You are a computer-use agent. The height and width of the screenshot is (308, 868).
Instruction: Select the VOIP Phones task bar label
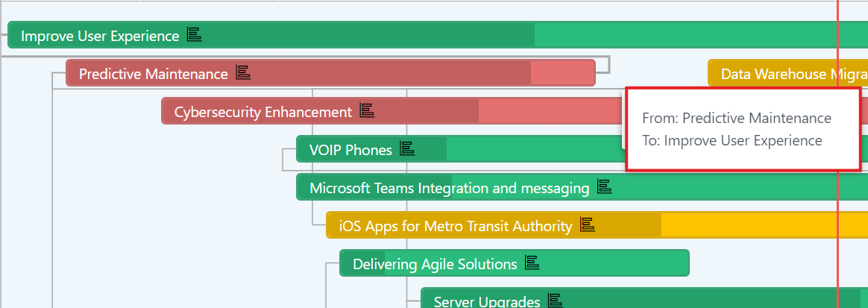point(351,150)
